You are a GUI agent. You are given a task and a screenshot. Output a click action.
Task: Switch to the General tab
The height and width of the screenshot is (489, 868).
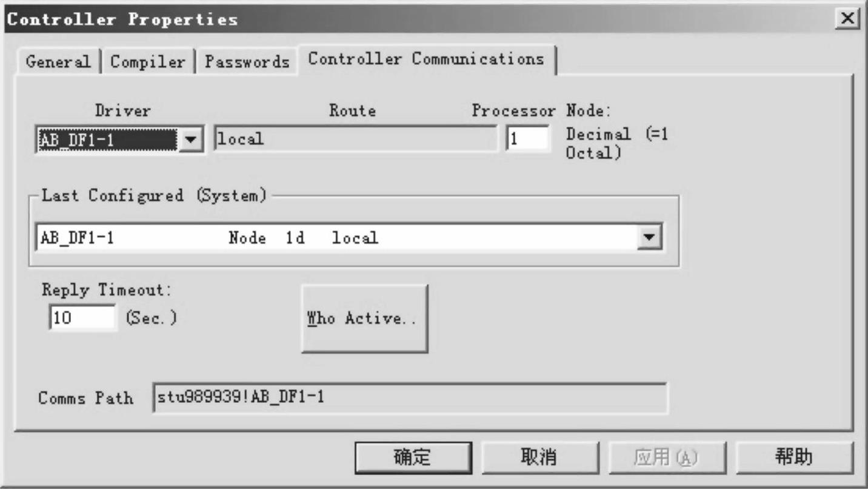tap(58, 62)
